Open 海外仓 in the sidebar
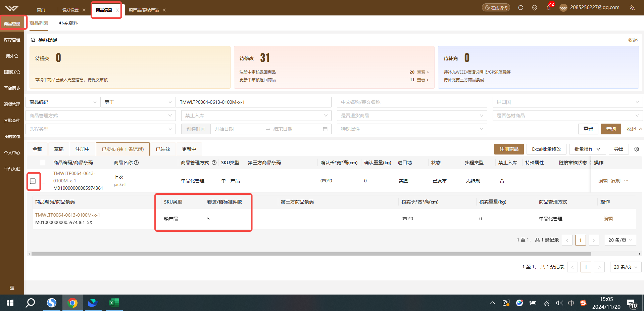Image resolution: width=644 pixels, height=311 pixels. (12, 56)
